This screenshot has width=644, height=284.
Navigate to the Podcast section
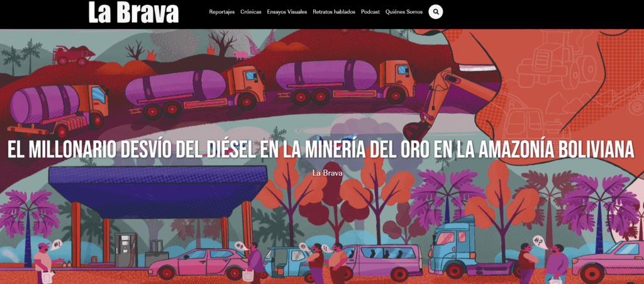pos(370,12)
